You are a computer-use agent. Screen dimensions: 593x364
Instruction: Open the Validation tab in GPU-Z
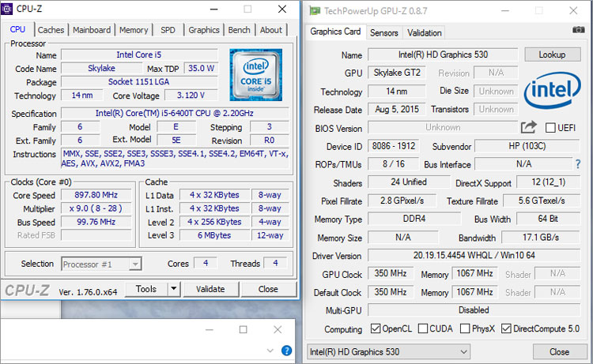[425, 33]
